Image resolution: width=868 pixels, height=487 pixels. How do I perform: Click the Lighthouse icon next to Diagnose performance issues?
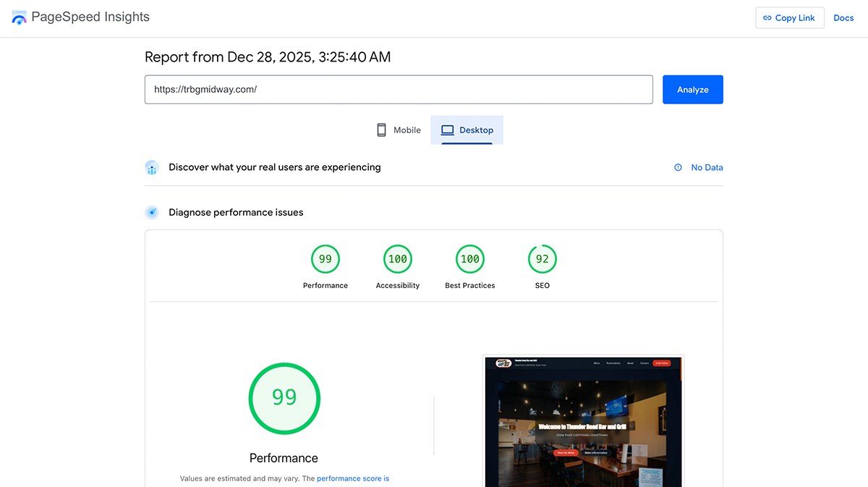[152, 212]
